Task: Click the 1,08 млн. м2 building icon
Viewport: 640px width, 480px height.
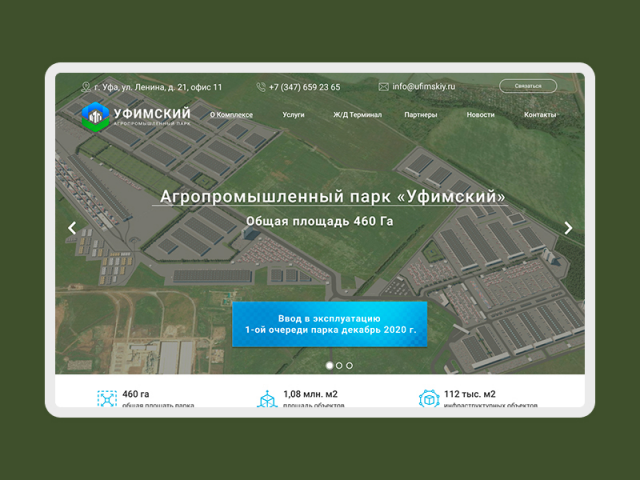Action: [x=267, y=399]
